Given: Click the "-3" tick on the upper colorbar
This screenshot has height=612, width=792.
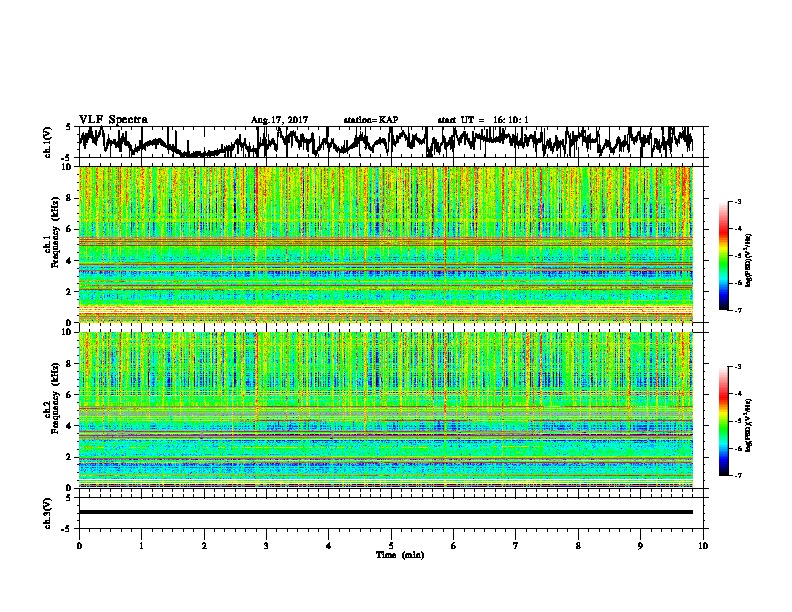Looking at the screenshot, I should (737, 201).
